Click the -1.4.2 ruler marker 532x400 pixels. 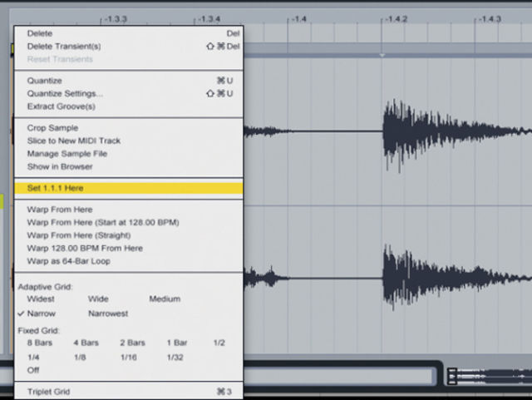click(396, 19)
